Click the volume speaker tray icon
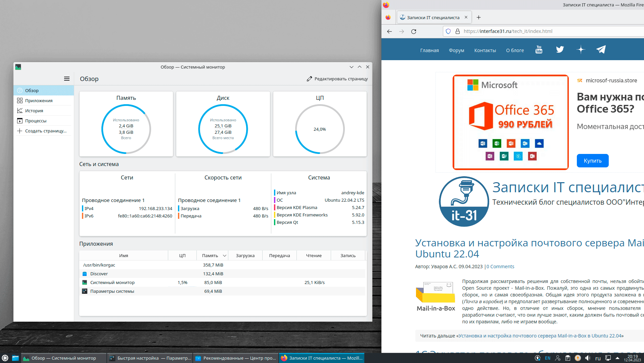This screenshot has height=363, width=644. (588, 358)
